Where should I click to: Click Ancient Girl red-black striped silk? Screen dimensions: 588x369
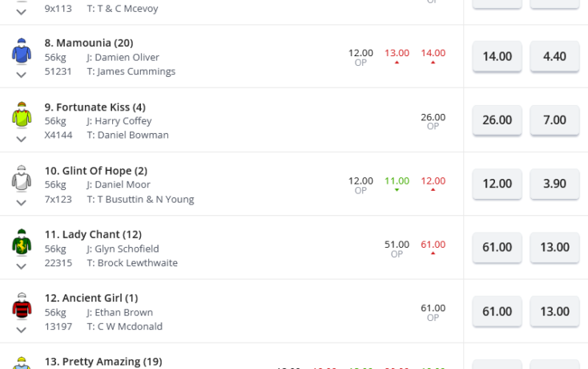pos(22,306)
